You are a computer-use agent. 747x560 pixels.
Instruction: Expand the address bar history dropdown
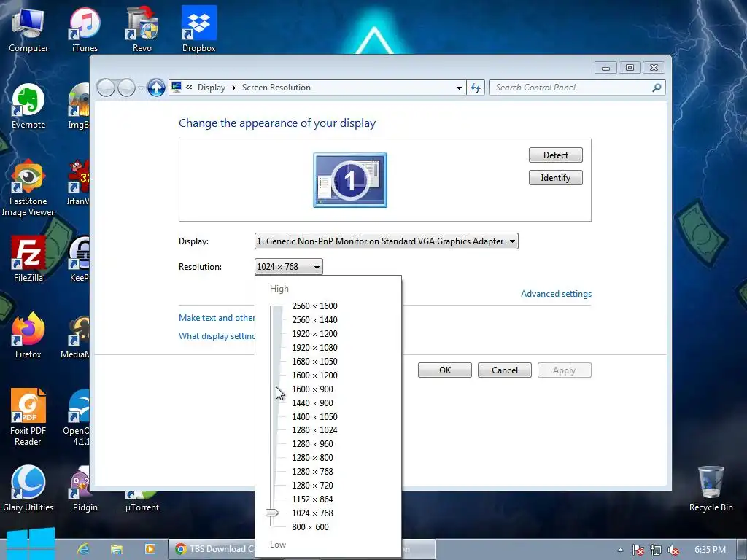tap(459, 87)
